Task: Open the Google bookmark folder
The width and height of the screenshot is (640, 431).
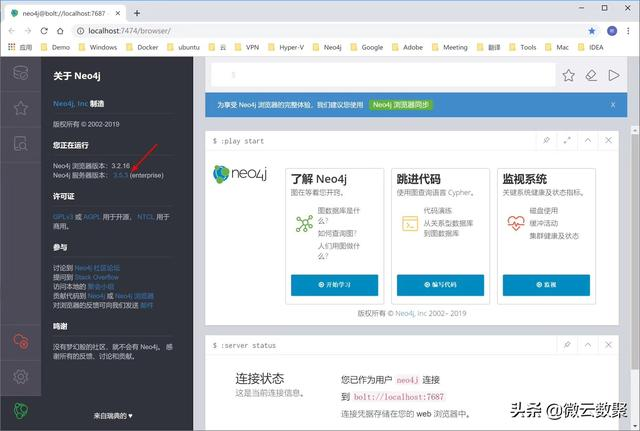Action: [x=367, y=47]
